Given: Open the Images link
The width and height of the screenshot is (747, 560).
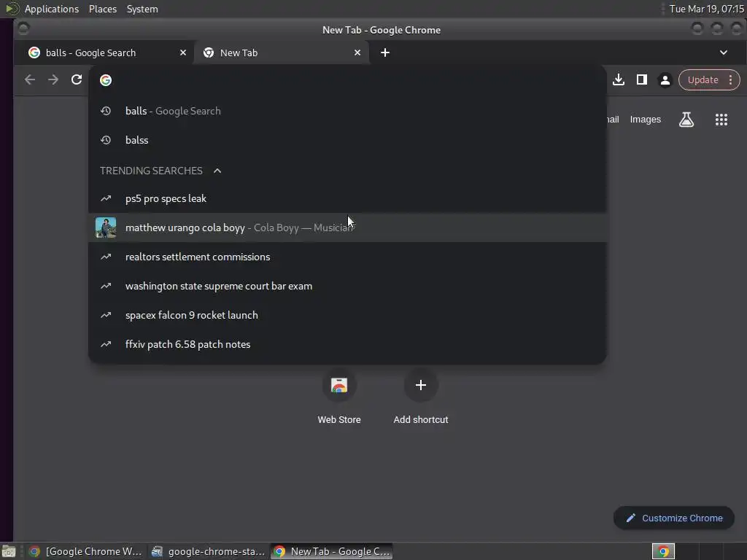Looking at the screenshot, I should 645,120.
